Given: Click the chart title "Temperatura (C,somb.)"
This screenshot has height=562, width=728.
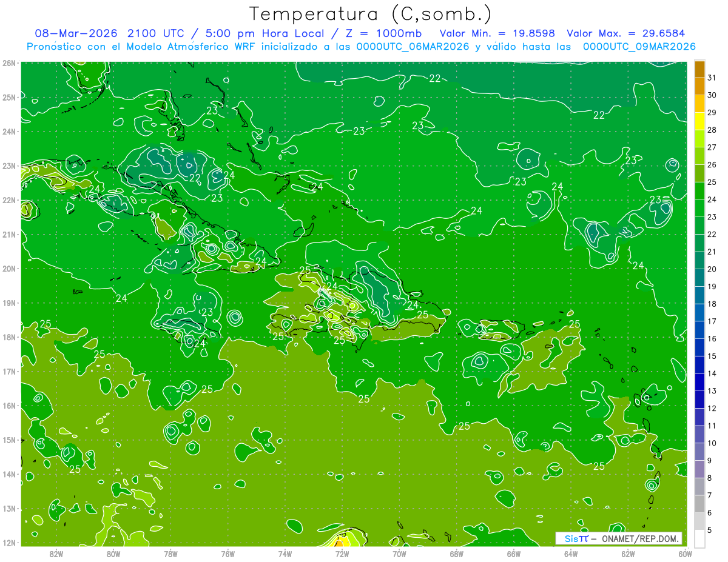Looking at the screenshot, I should pyautogui.click(x=371, y=14).
